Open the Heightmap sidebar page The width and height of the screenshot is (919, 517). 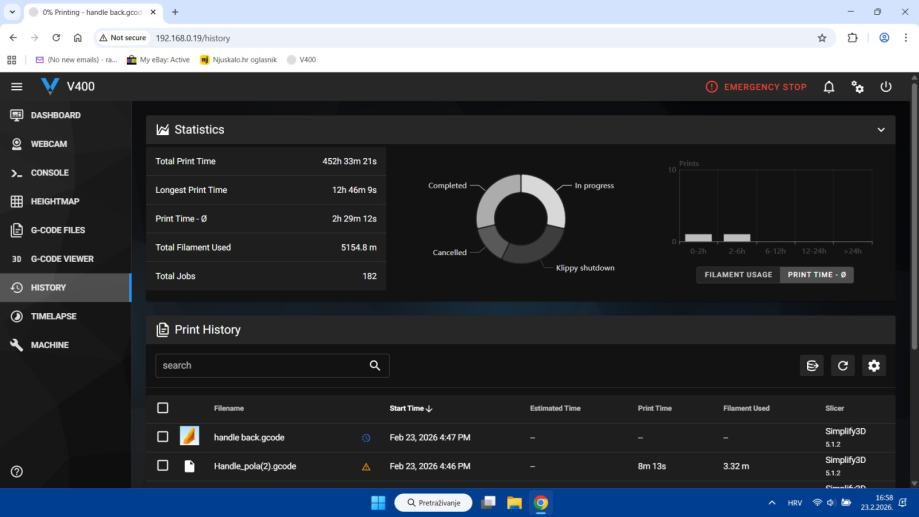[54, 201]
